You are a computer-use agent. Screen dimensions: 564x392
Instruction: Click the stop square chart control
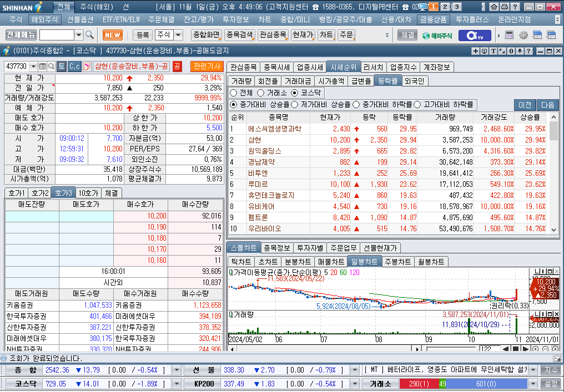pyautogui.click(x=516, y=349)
